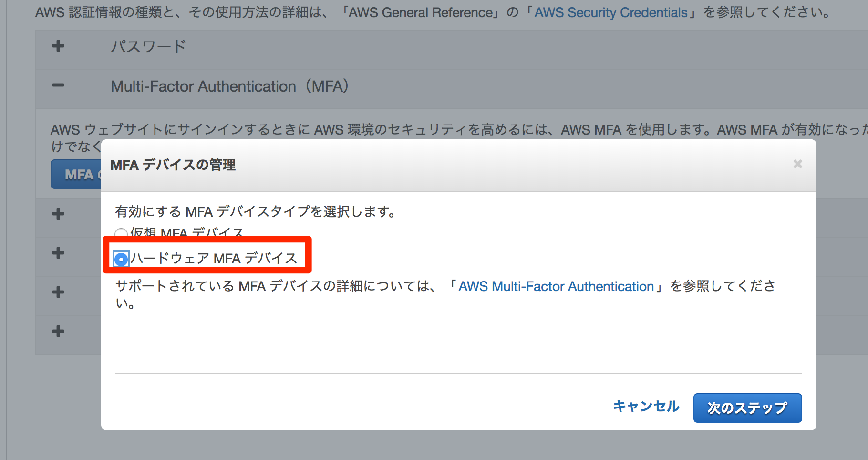Viewport: 868px width, 460px height.
Task: Click the MFA デバイスの管理 dialog title
Action: [173, 165]
